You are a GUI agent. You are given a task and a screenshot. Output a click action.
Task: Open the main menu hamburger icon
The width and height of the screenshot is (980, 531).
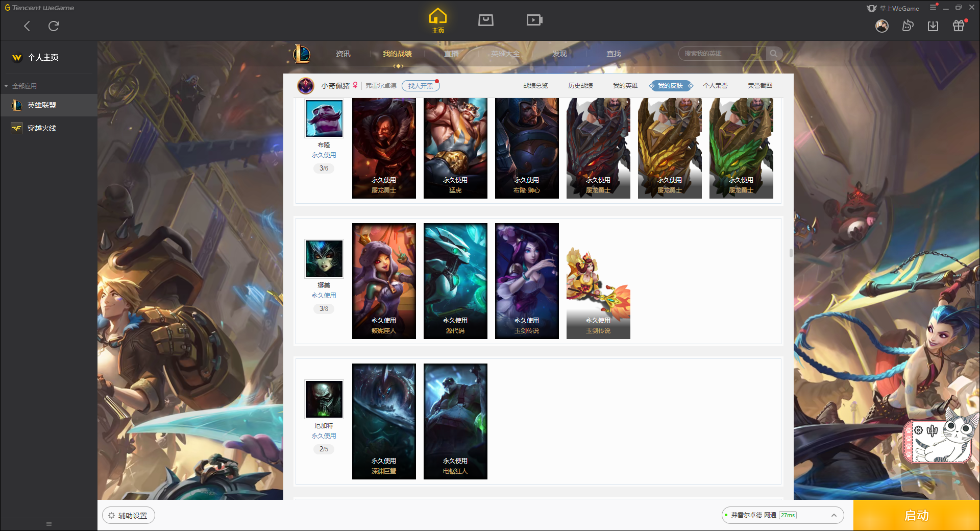pos(933,7)
